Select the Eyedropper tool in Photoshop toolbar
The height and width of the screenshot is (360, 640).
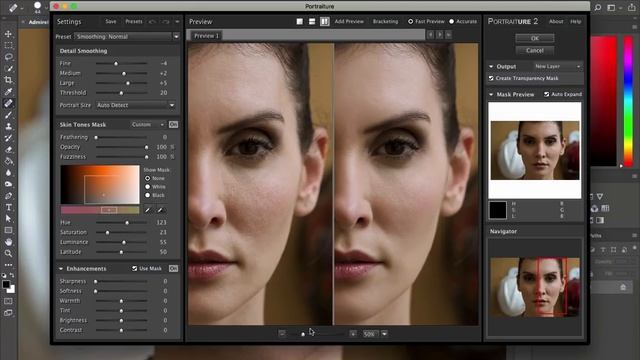pos(8,91)
